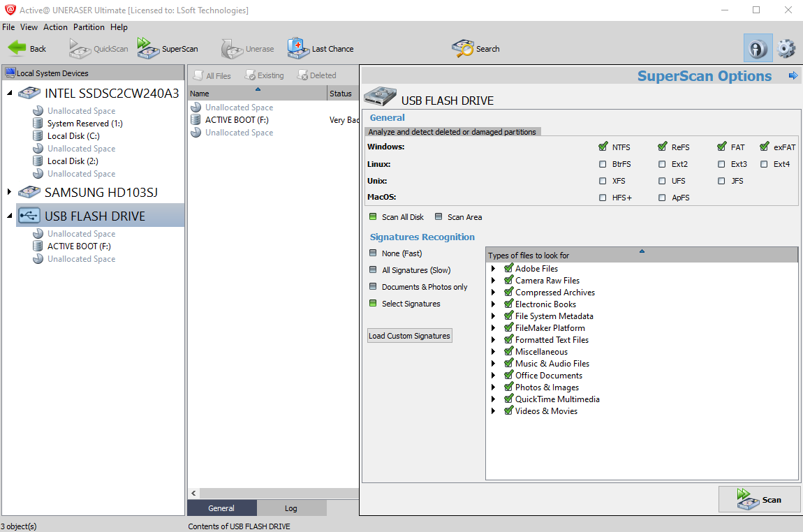Enable the Ext4 checkbox

pyautogui.click(x=764, y=164)
